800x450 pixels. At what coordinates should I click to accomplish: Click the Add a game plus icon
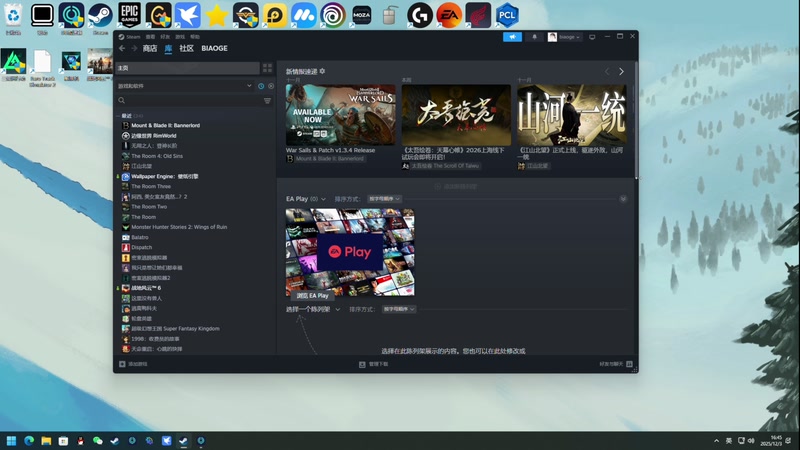(x=122, y=364)
